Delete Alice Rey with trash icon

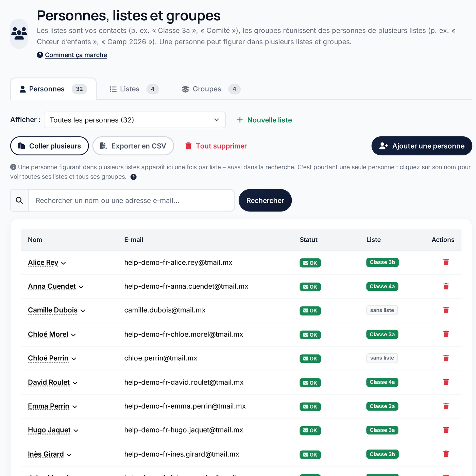[446, 262]
